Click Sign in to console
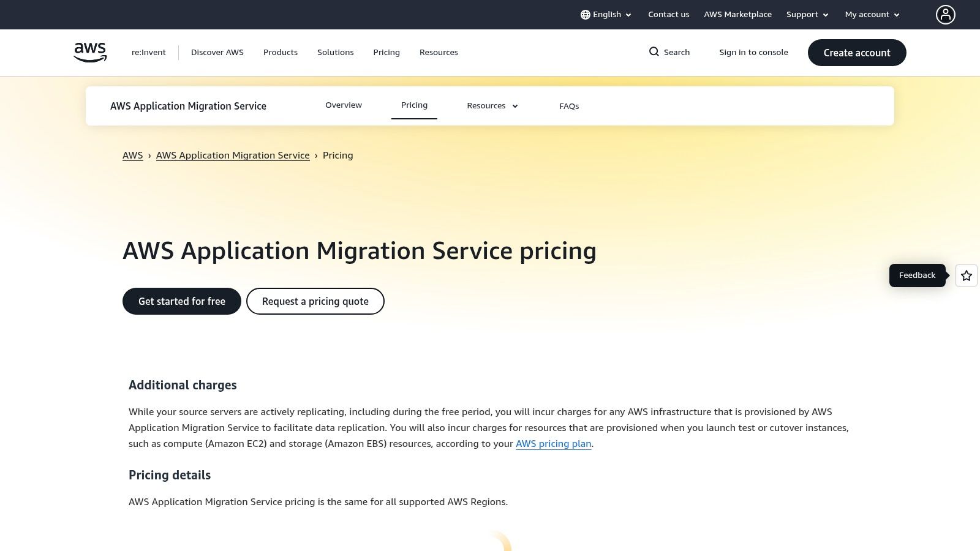980x551 pixels. coord(753,52)
